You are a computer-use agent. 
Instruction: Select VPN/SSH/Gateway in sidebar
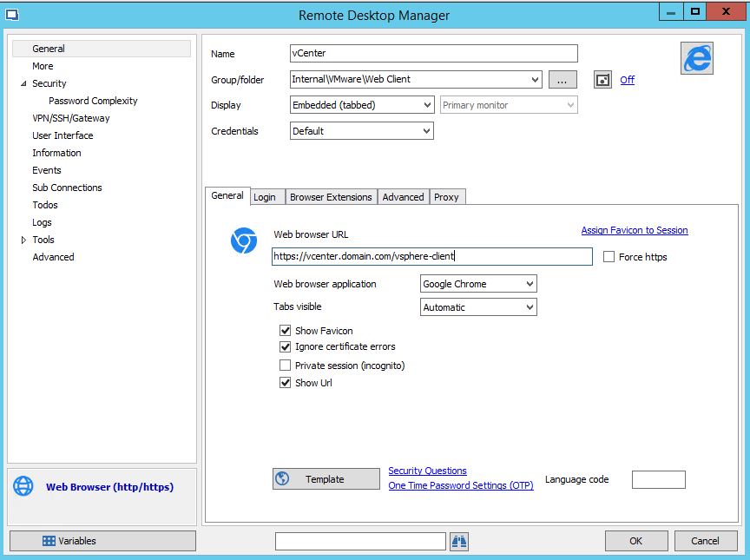tap(71, 118)
